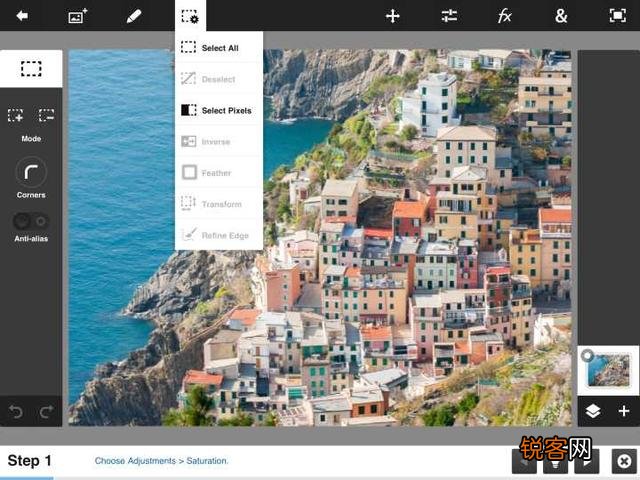This screenshot has width=640, height=480.
Task: Open the pencil edit menu
Action: (x=133, y=16)
